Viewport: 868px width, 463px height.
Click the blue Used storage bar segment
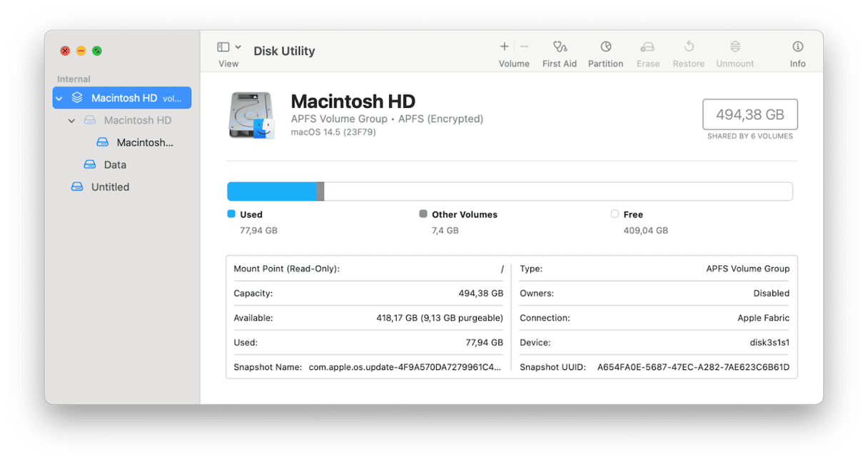271,191
